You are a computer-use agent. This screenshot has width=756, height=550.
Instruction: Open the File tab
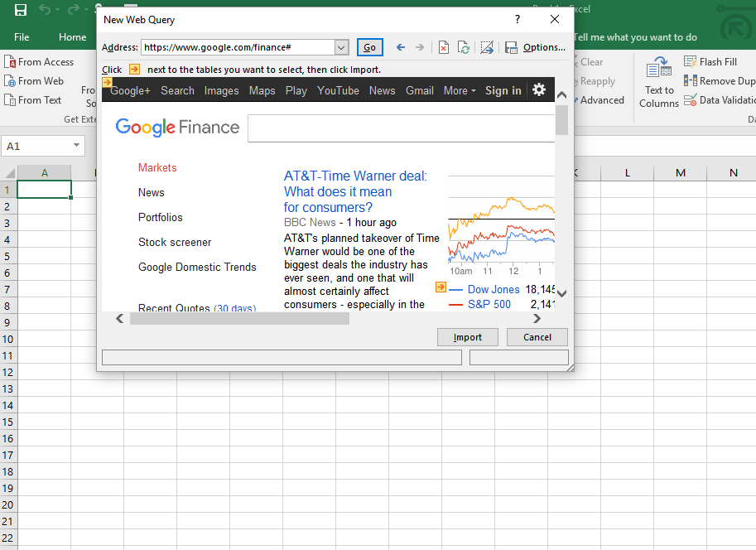22,37
